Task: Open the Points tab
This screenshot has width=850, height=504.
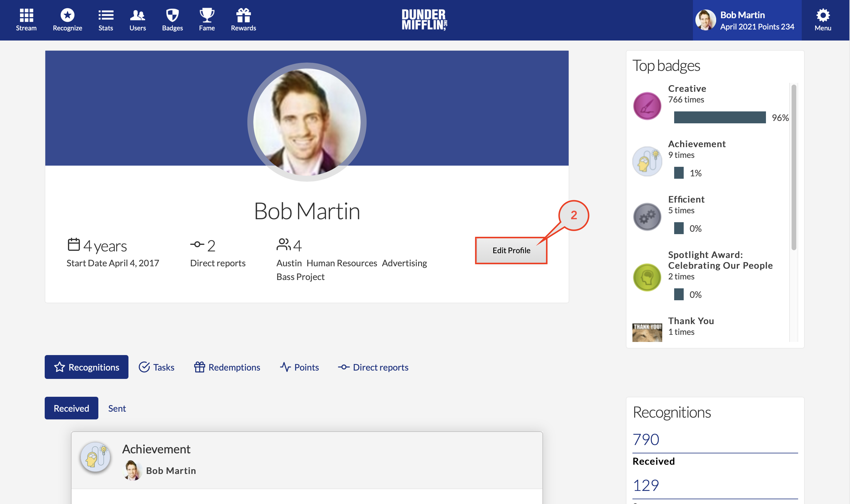Action: 299,367
